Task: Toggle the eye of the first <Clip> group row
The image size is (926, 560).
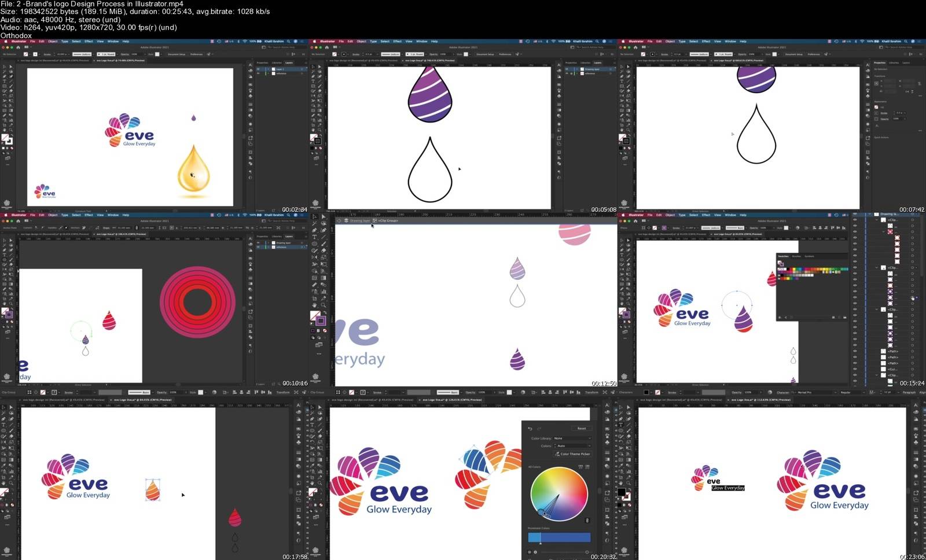Action: (x=855, y=220)
